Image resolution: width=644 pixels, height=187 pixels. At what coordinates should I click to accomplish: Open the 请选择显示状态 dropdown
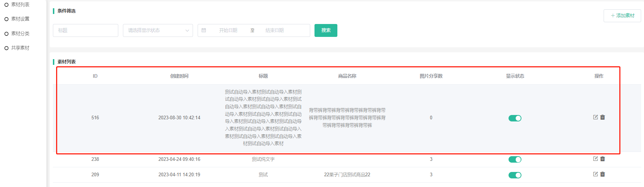[158, 30]
